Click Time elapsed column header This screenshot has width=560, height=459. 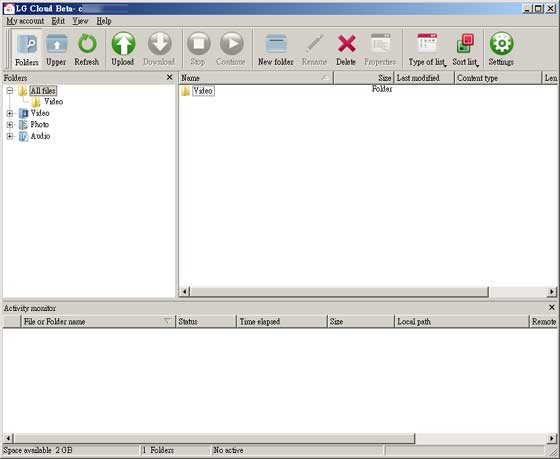click(x=282, y=321)
